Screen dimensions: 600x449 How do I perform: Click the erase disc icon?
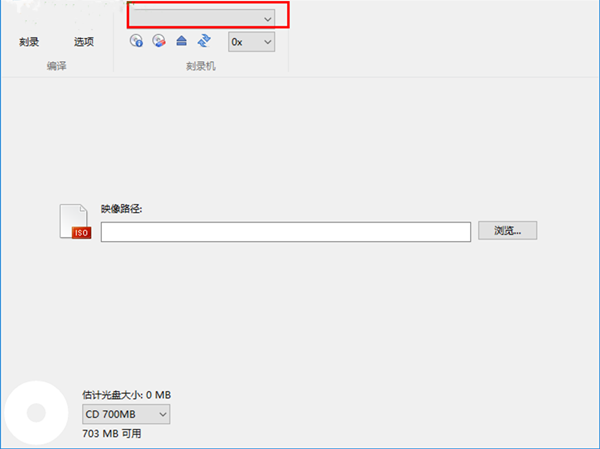click(158, 41)
